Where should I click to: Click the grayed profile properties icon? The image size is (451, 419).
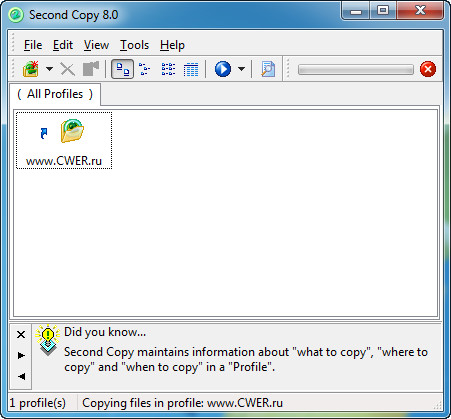(x=91, y=69)
